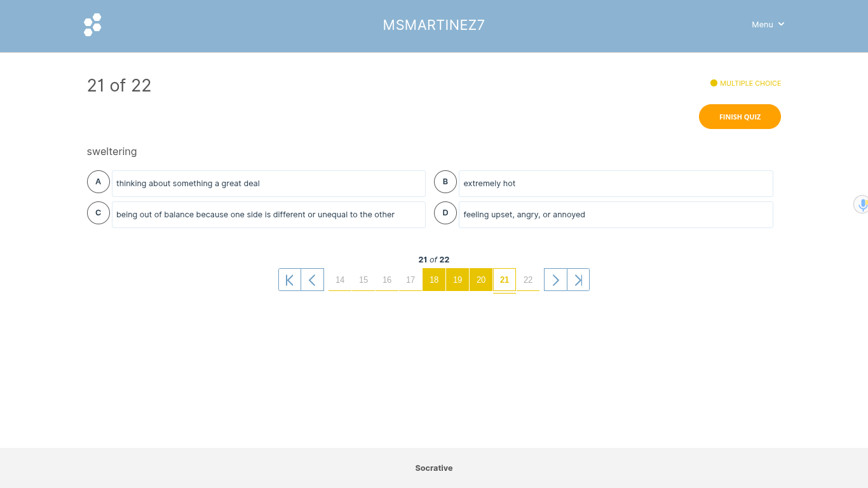868x488 pixels.
Task: Open question 14 in the pager
Action: (x=340, y=280)
